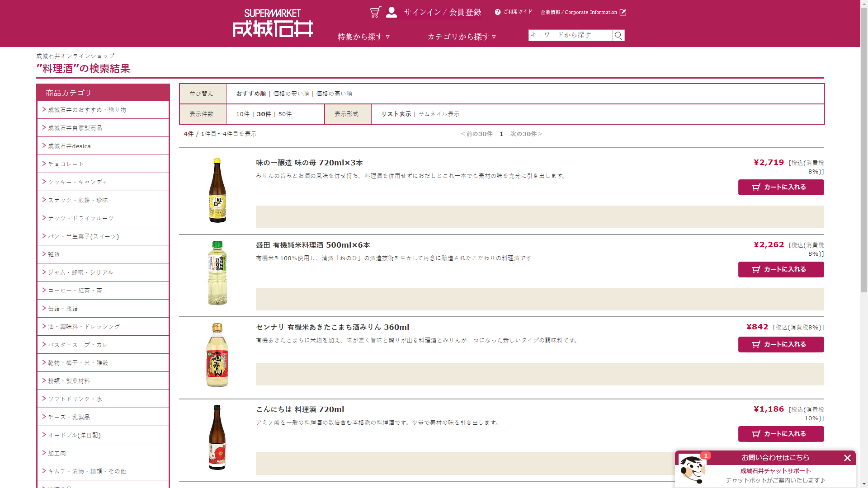Click the keyword search input field
Image resolution: width=868 pixels, height=488 pixels.
point(570,35)
